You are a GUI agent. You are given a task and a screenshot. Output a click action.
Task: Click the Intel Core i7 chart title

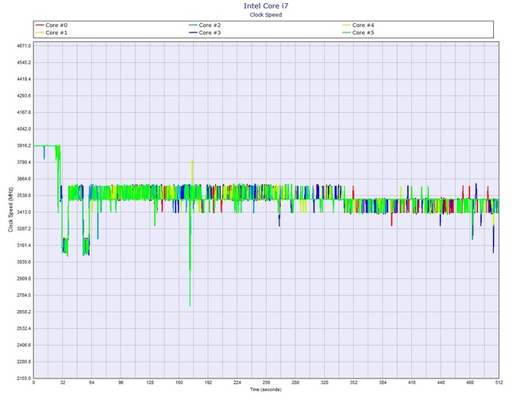(x=266, y=6)
